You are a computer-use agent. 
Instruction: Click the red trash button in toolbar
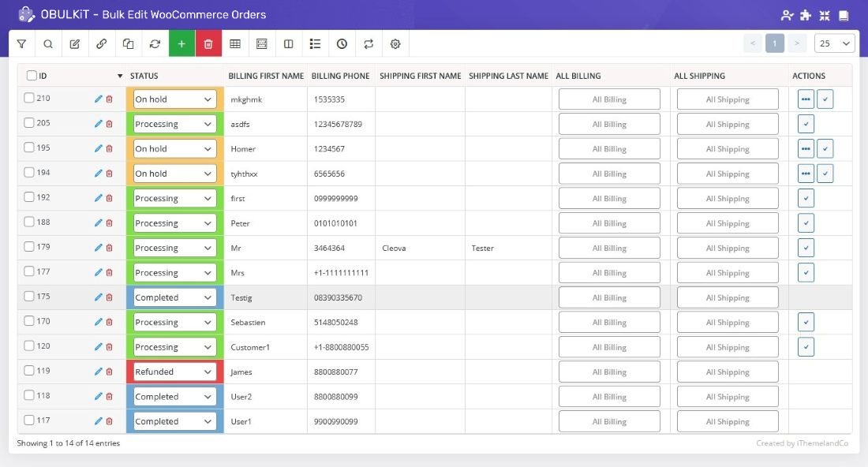coord(208,44)
